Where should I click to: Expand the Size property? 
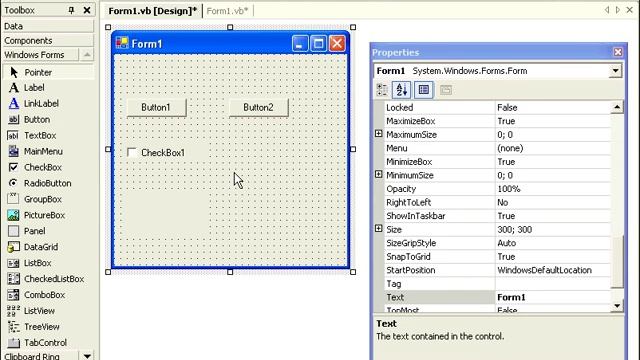pyautogui.click(x=378, y=229)
